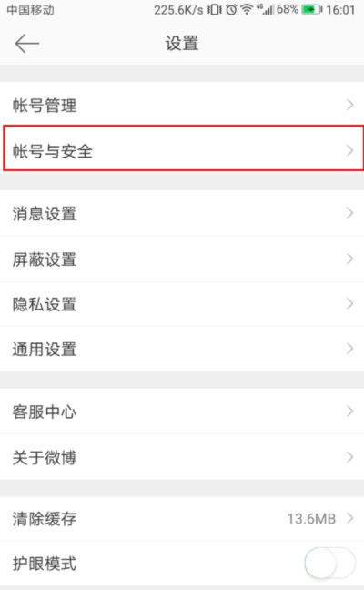Tap 清除缓存 to clear cache
364x590 pixels.
182,518
